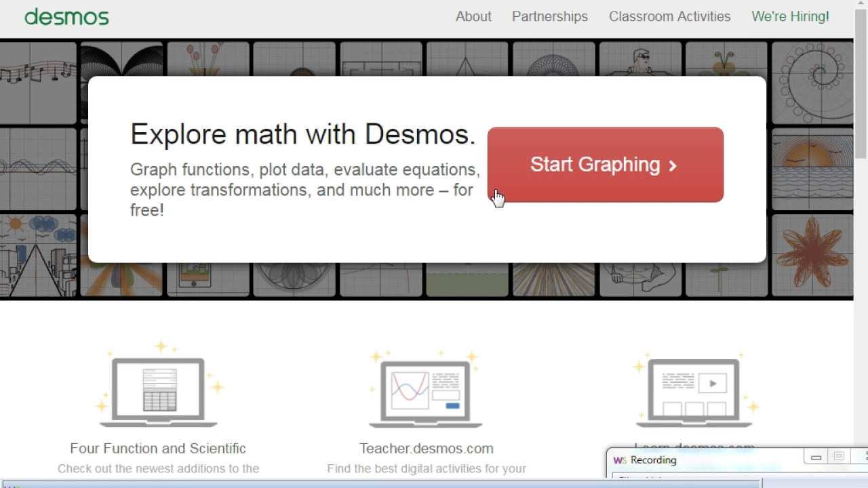Open the Partnerships page

[x=550, y=16]
